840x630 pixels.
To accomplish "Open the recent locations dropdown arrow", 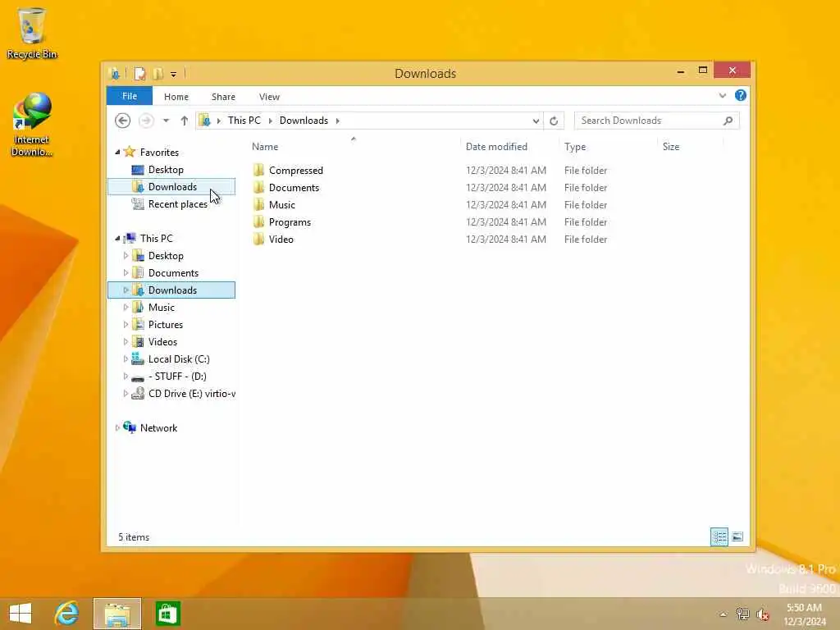I will (x=166, y=121).
